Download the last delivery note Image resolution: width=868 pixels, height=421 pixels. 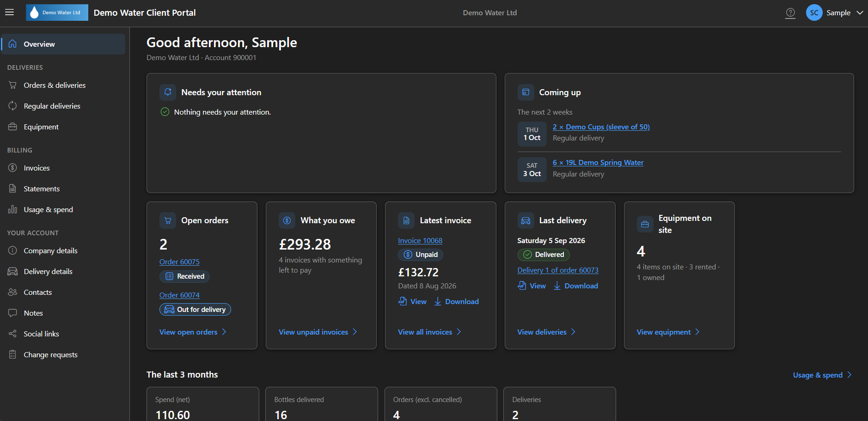pos(575,286)
